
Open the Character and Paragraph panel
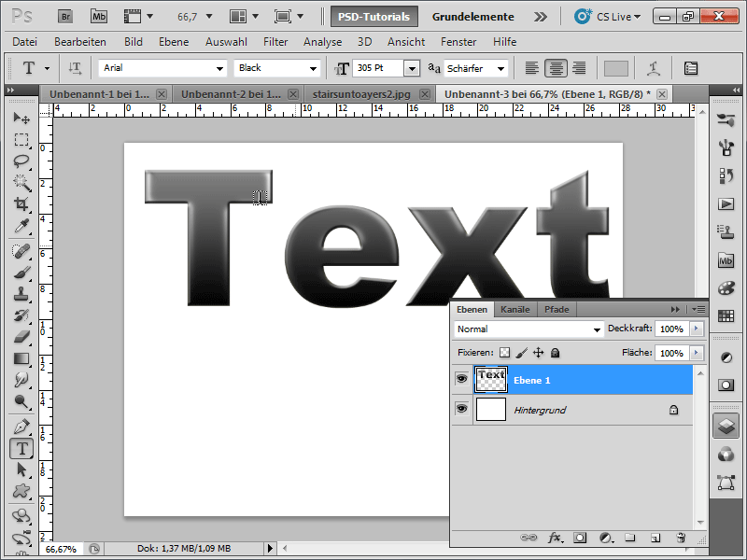click(x=691, y=68)
